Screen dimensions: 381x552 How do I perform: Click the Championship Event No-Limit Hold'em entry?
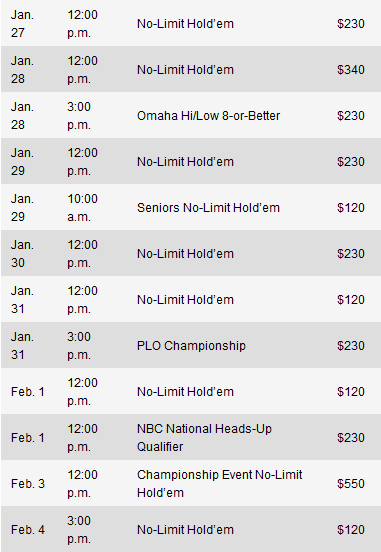point(219,483)
